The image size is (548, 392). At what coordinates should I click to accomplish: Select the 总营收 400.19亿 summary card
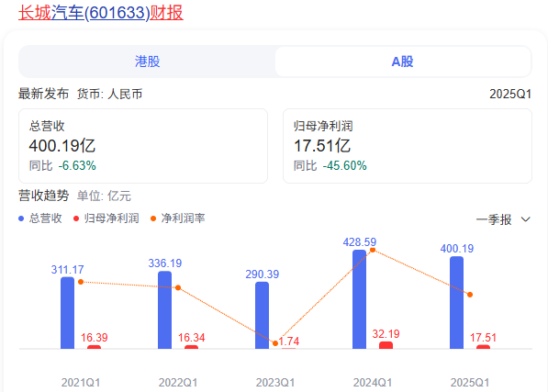tap(143, 146)
